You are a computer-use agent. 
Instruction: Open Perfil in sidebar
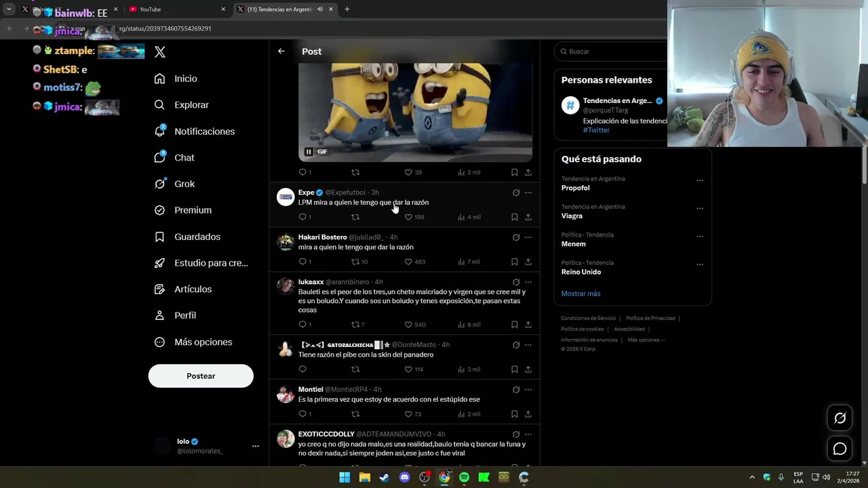(174, 315)
